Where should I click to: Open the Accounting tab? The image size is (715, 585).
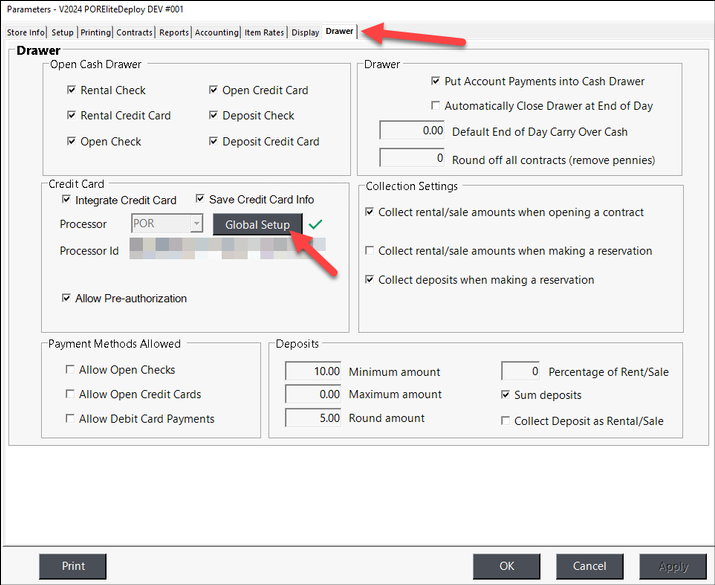(x=216, y=32)
